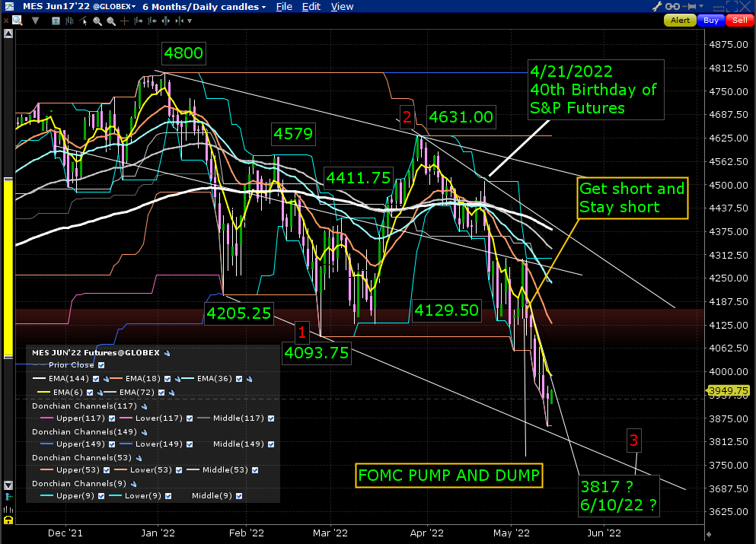Screen dimensions: 756x544
Task: Disable the EMA(6) line checkbox
Action: tap(90, 393)
